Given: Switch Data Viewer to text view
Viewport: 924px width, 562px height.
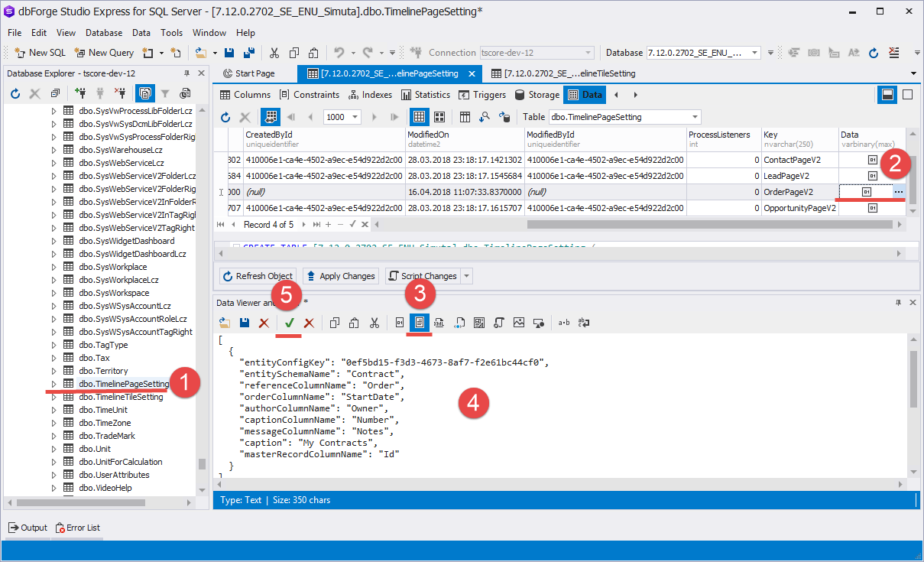Looking at the screenshot, I should 420,323.
